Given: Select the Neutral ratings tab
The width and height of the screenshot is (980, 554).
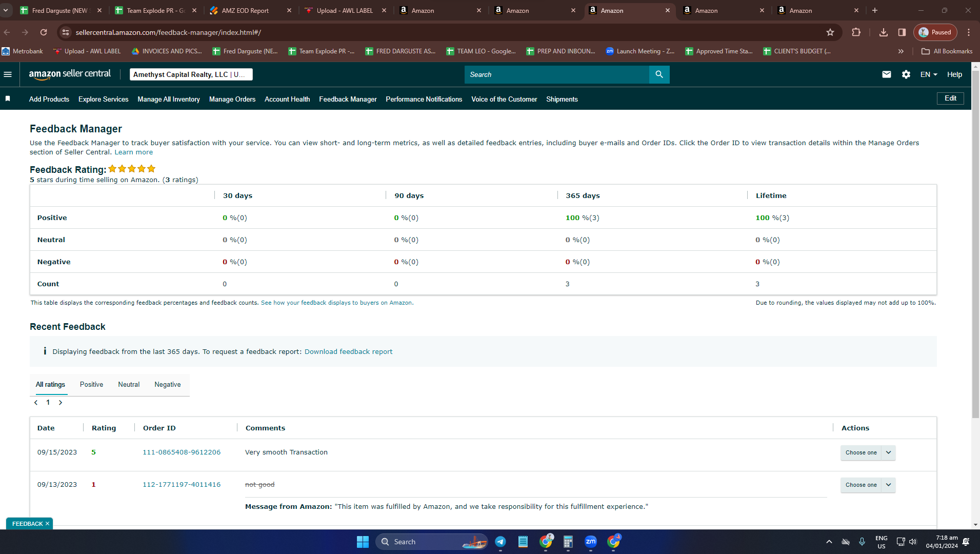Looking at the screenshot, I should tap(129, 385).
